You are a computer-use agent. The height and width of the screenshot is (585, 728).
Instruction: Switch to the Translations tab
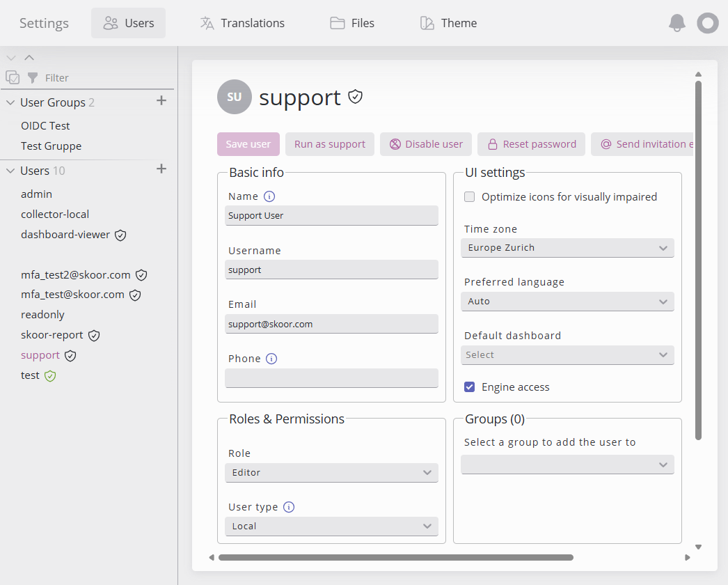pos(242,23)
